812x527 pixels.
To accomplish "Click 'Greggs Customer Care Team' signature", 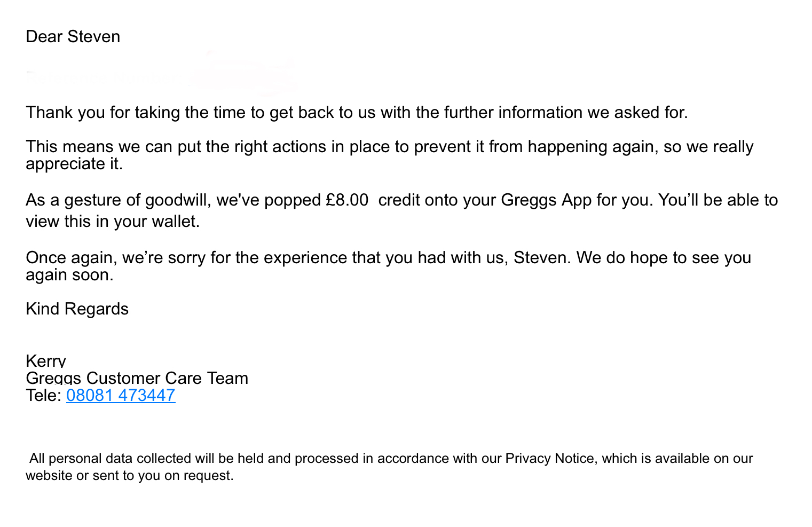I will [x=137, y=378].
